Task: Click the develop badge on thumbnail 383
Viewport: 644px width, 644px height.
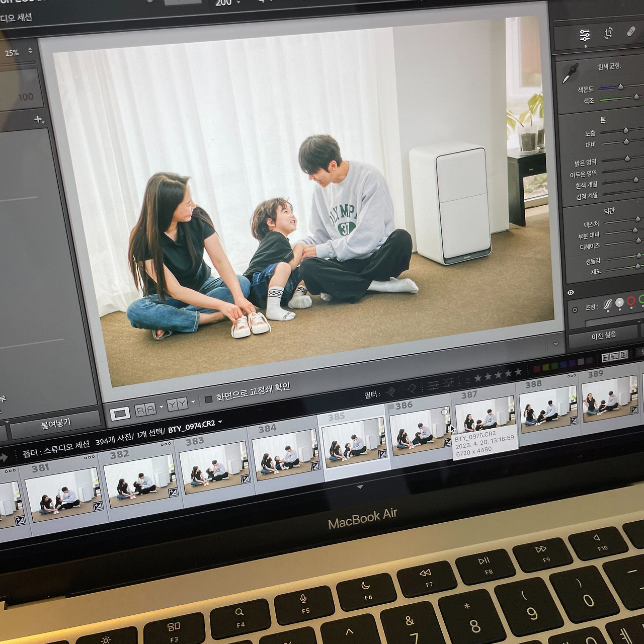Action: tap(246, 478)
